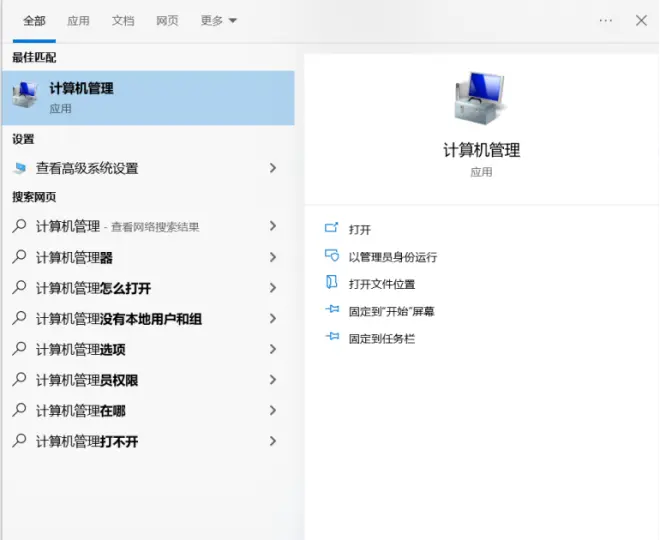Click search icon beside 计算机管理器
Image resolution: width=660 pixels, height=540 pixels.
[19, 257]
